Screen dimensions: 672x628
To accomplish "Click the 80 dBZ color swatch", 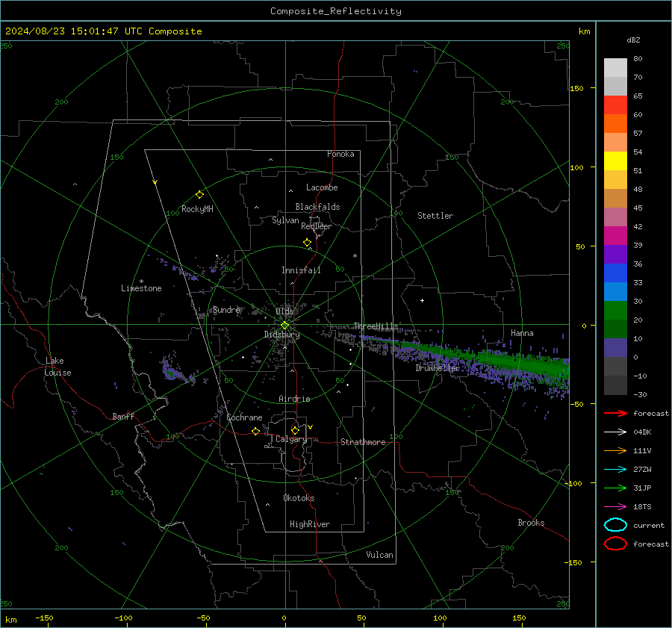I will click(615, 67).
